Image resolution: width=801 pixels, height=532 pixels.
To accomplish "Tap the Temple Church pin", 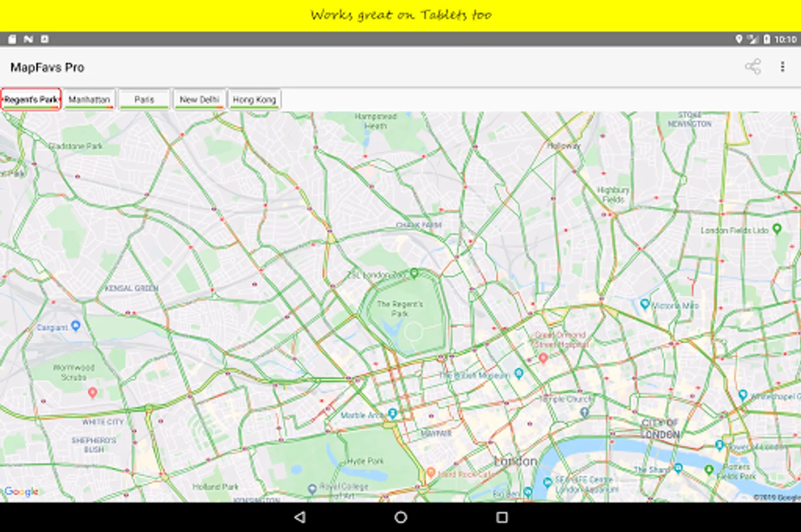I will pyautogui.click(x=584, y=413).
